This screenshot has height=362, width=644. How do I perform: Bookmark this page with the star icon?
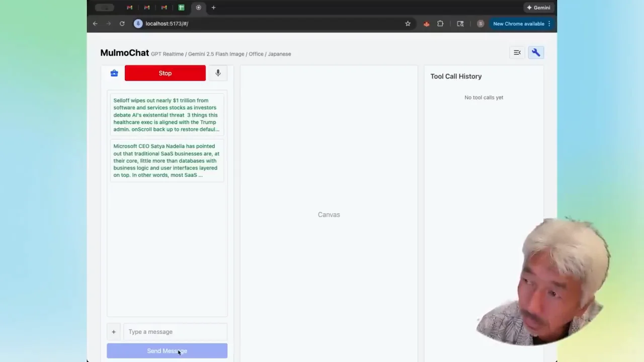pyautogui.click(x=408, y=24)
